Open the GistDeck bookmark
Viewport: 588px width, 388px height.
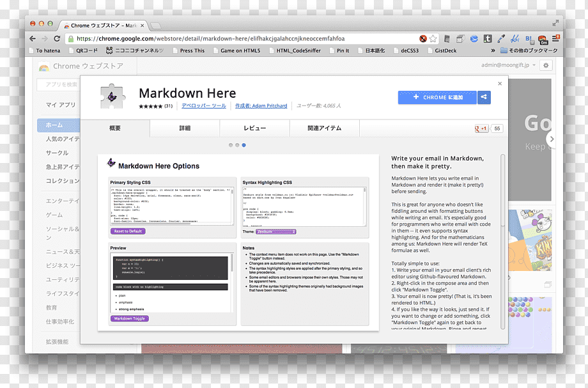pyautogui.click(x=442, y=50)
